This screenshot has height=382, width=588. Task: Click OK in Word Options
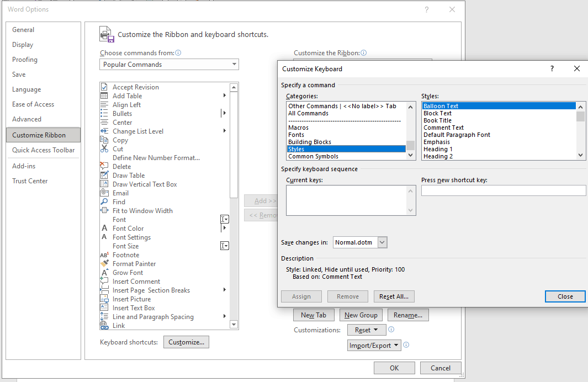click(x=394, y=368)
